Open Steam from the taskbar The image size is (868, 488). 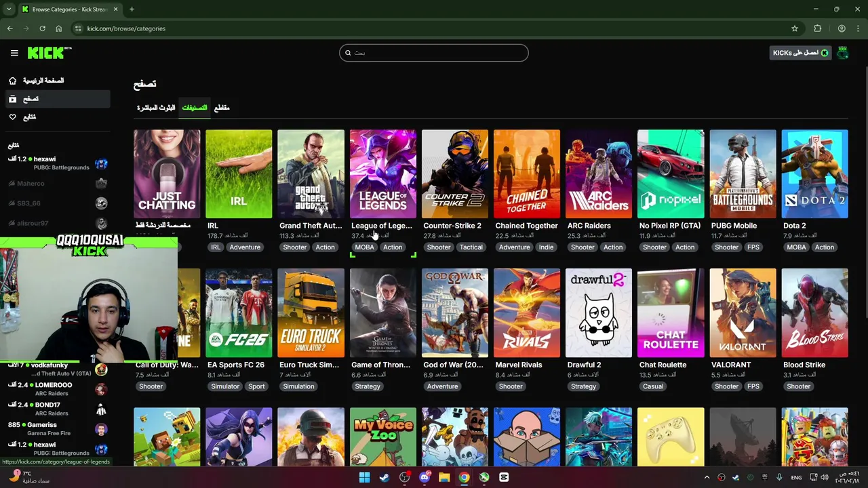pyautogui.click(x=384, y=477)
